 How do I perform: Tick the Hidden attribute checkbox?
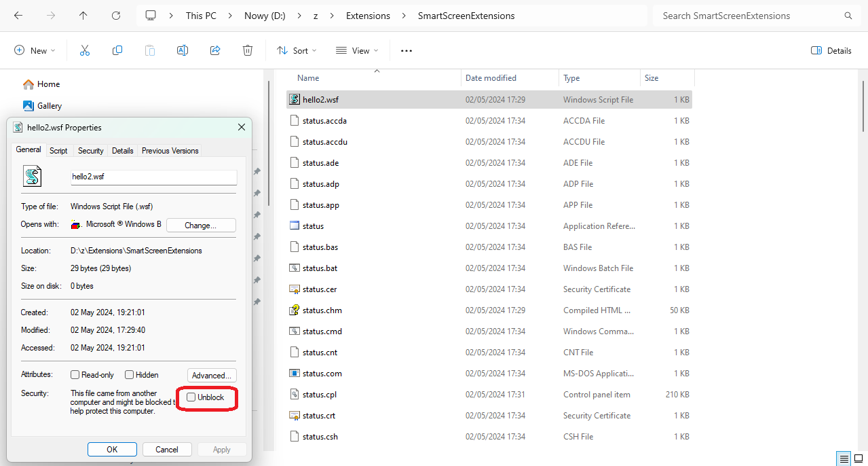[129, 375]
